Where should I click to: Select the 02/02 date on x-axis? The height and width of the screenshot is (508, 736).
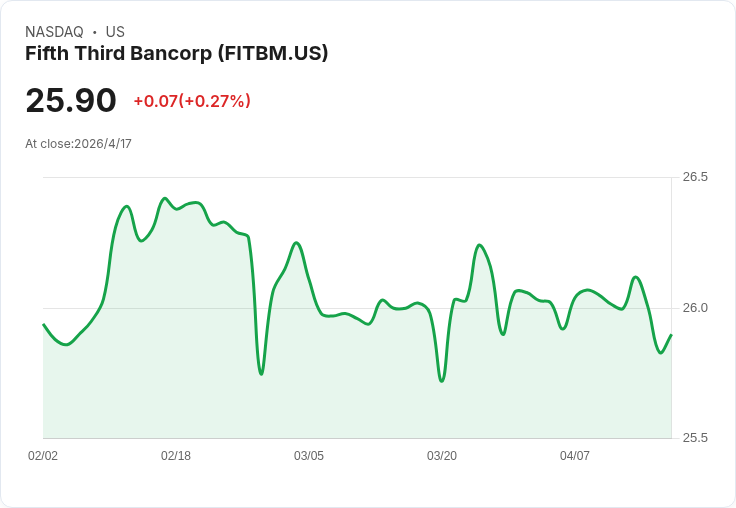pos(43,456)
